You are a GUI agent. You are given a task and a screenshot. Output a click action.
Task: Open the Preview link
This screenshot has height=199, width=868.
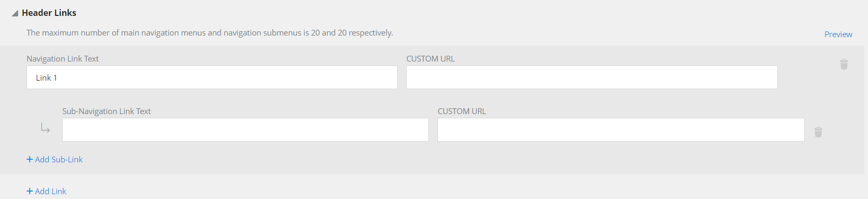pos(838,34)
